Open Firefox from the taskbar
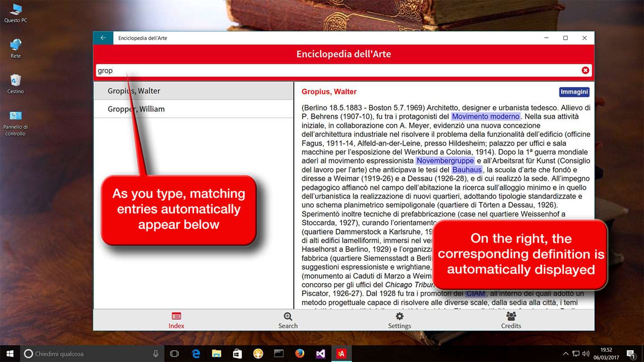644x362 pixels. [300, 354]
